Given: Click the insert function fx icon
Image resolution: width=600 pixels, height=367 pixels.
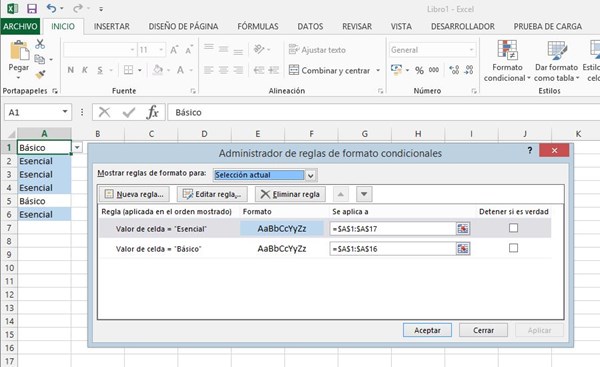Looking at the screenshot, I should pos(152,112).
